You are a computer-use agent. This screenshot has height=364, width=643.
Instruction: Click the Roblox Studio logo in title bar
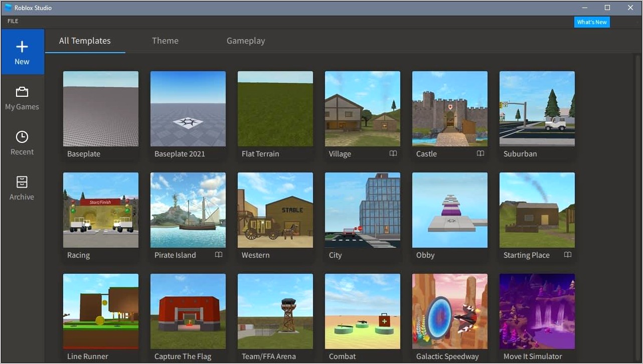point(8,8)
